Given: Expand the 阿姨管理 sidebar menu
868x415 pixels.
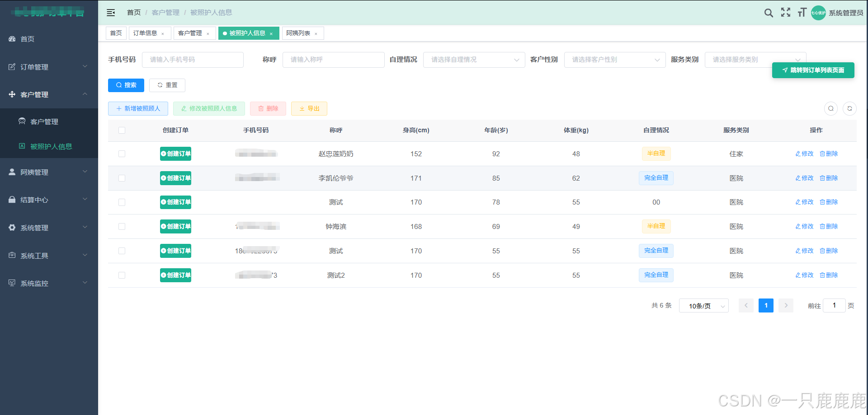Looking at the screenshot, I should tap(49, 172).
